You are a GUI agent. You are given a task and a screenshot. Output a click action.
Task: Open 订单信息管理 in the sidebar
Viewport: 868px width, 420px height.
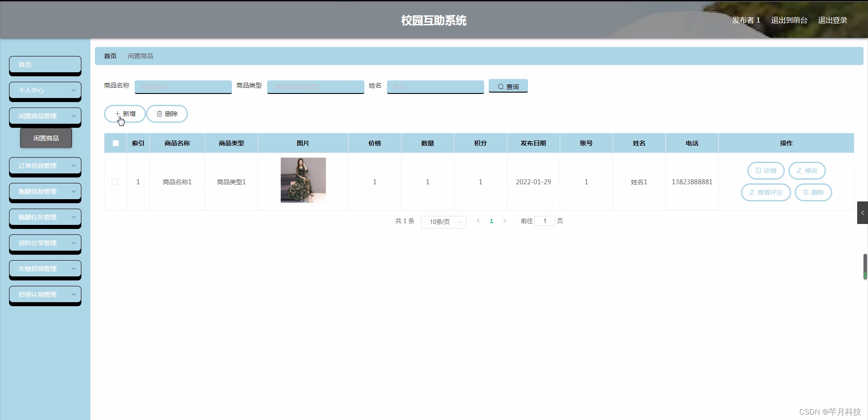tap(45, 166)
